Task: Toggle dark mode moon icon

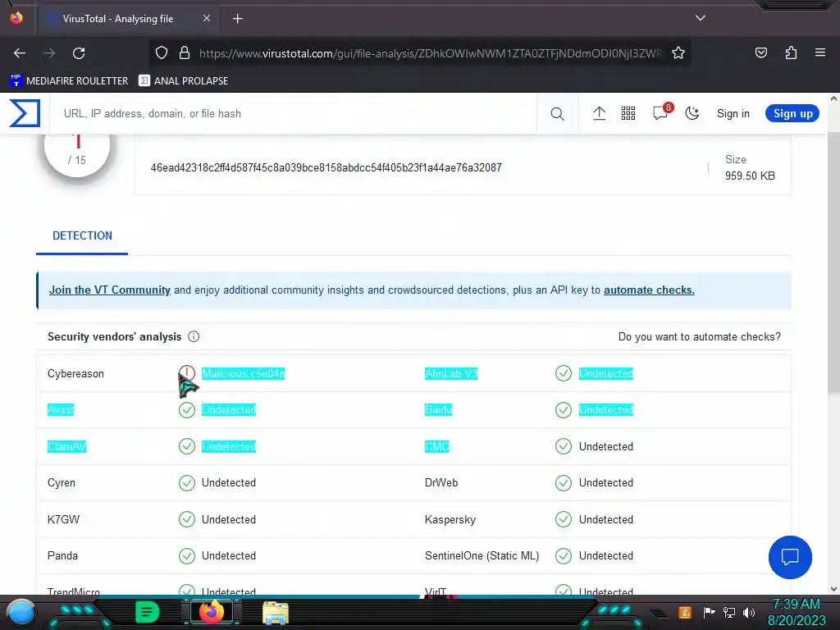Action: [692, 113]
